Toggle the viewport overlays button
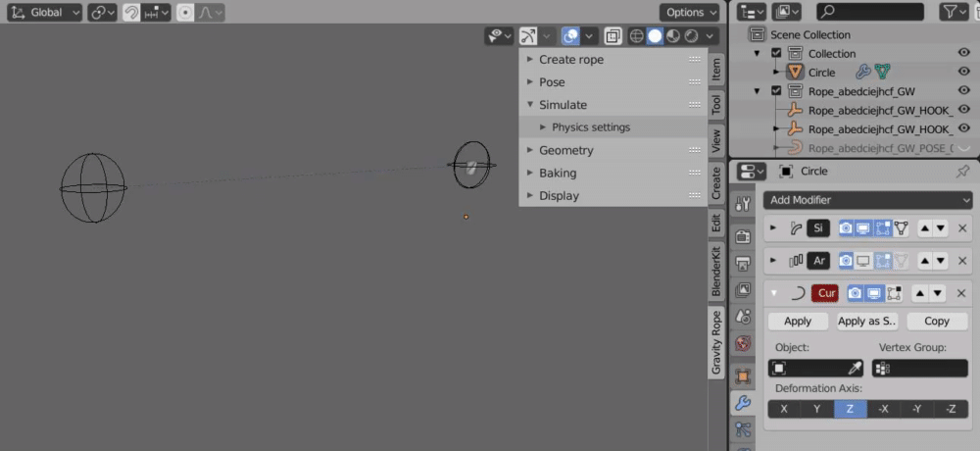This screenshot has width=980, height=451. click(x=570, y=36)
